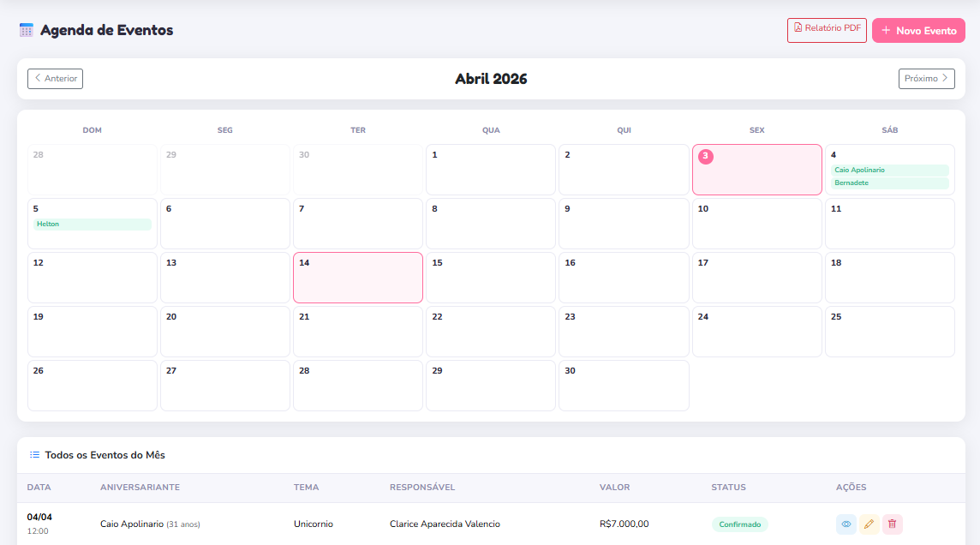The width and height of the screenshot is (980, 545).
Task: Edit the Caio Apolinario event with pencil icon
Action: 869,524
